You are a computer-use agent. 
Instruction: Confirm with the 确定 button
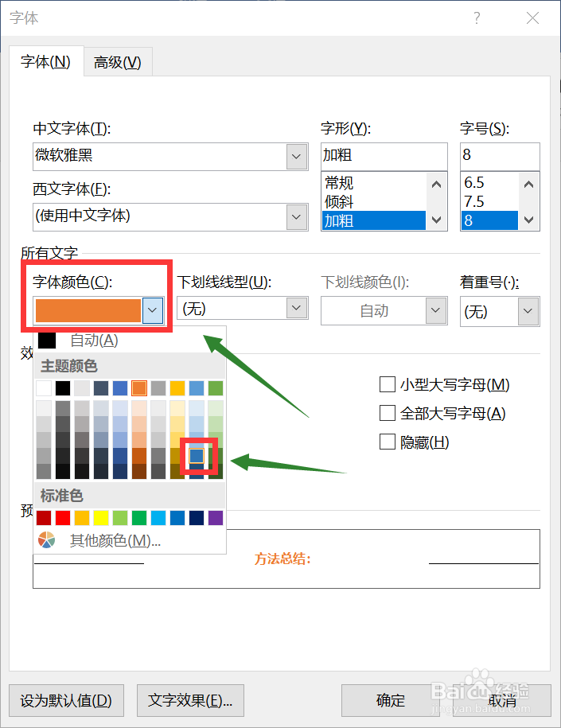391,700
